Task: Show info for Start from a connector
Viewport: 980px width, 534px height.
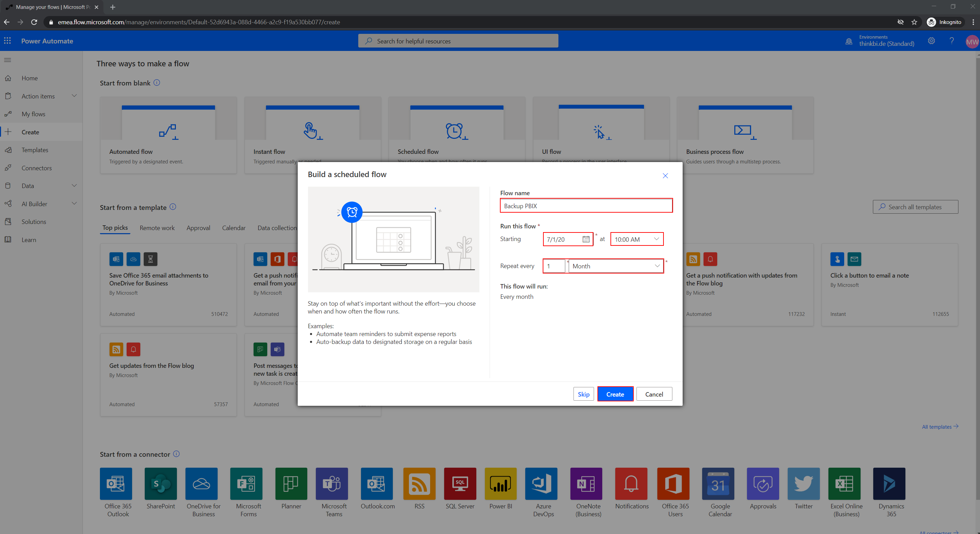Action: point(176,454)
